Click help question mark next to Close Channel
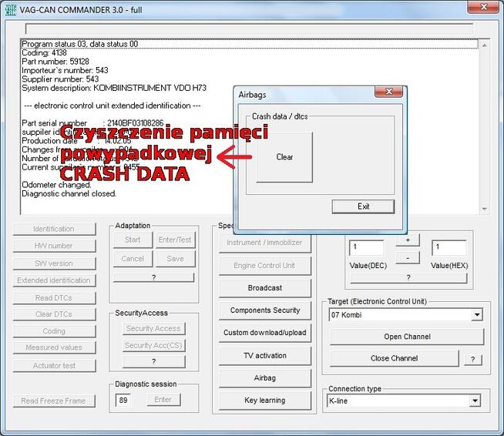The width and height of the screenshot is (504, 436). (x=472, y=359)
